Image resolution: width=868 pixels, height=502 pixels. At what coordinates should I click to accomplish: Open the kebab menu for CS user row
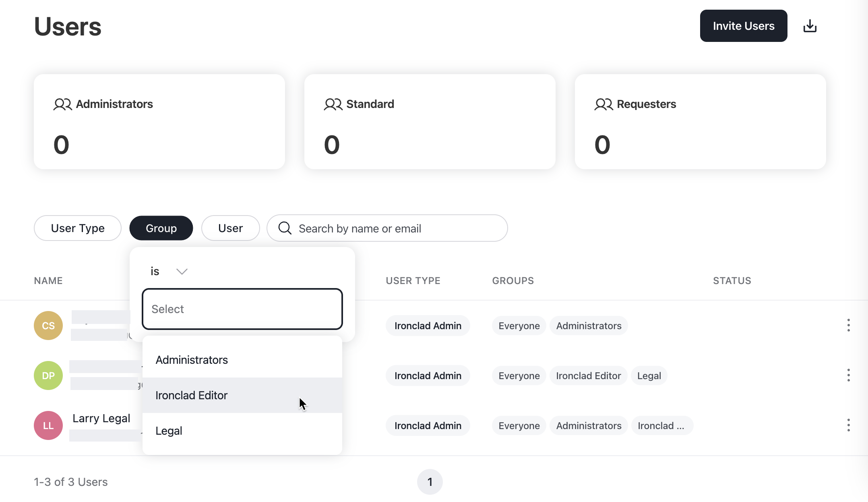(x=848, y=325)
